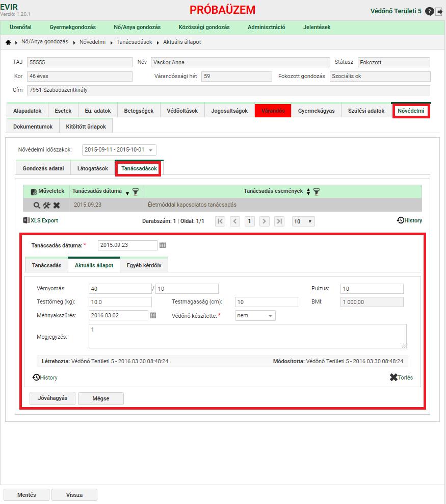This screenshot has width=446, height=504.
Task: Open Kitöltött űrlapok tab
Action: point(86,127)
